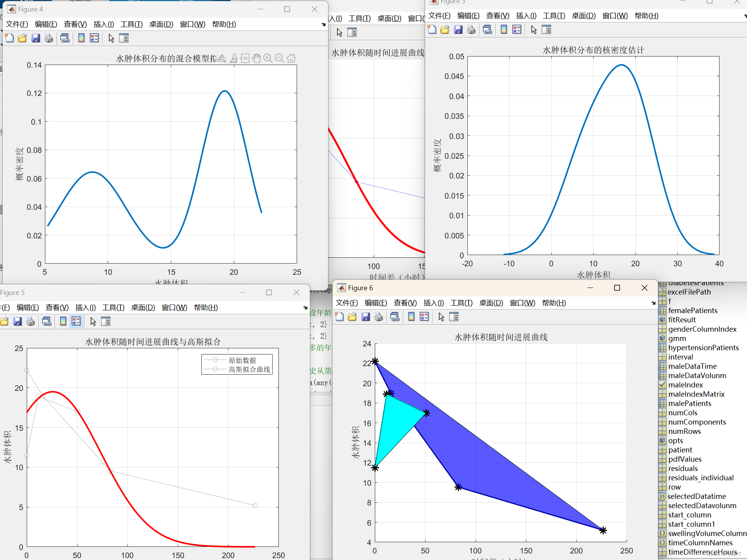Click legend entry 高斯拟合曲线 in Figure 5
This screenshot has width=747, height=560.
click(x=249, y=370)
